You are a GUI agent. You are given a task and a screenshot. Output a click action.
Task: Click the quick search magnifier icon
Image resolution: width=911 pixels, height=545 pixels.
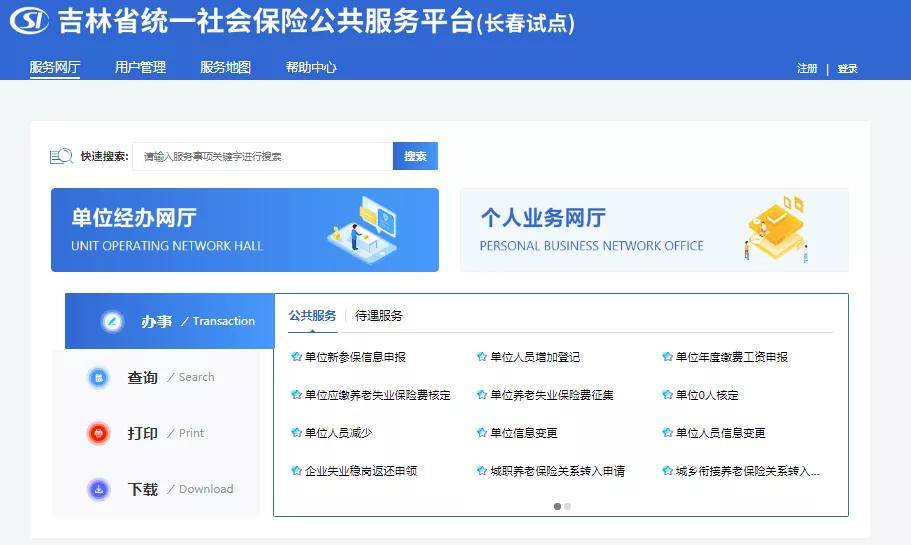(62, 156)
